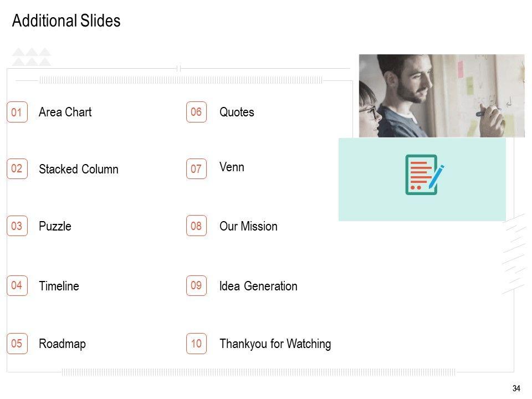
Task: Jump to the Roadmap slide
Action: coord(62,344)
